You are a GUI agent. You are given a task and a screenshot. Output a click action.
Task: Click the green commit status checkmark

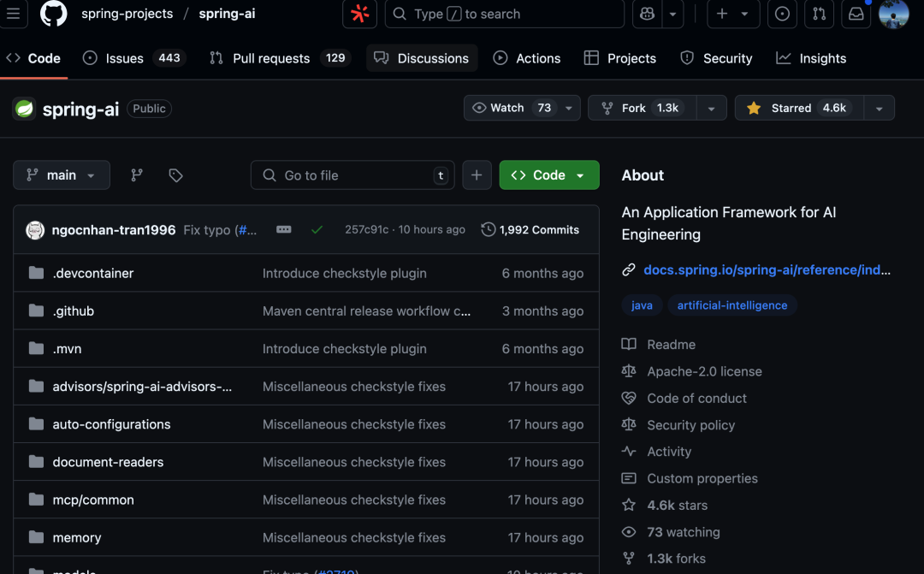(x=317, y=230)
